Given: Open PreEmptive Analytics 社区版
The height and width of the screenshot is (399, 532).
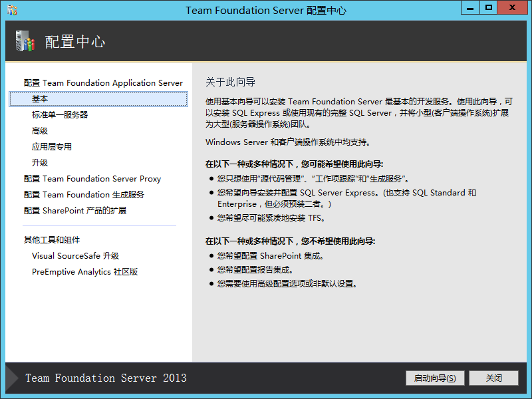Looking at the screenshot, I should 84,272.
